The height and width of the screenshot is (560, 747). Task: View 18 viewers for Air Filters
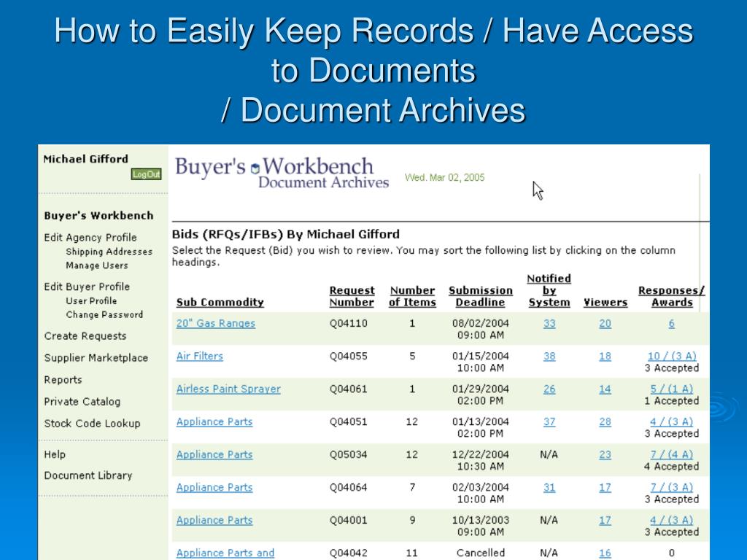tap(605, 356)
